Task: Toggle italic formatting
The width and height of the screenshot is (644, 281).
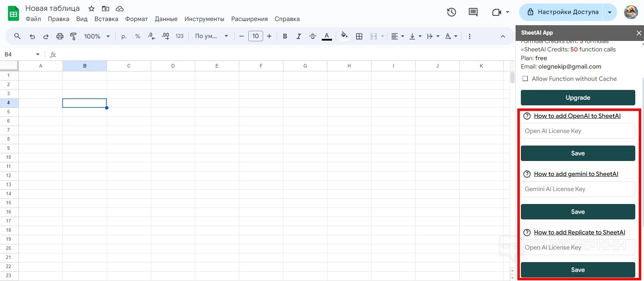Action: pyautogui.click(x=299, y=36)
